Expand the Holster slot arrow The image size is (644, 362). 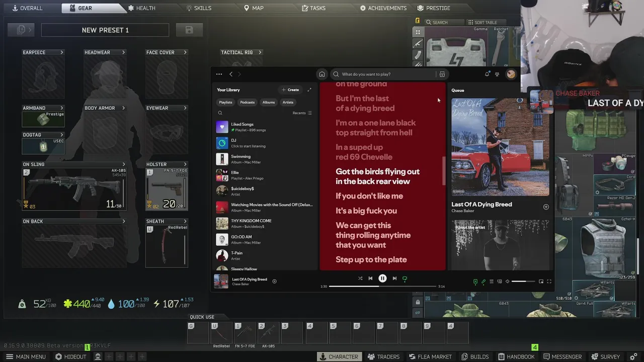pyautogui.click(x=185, y=164)
